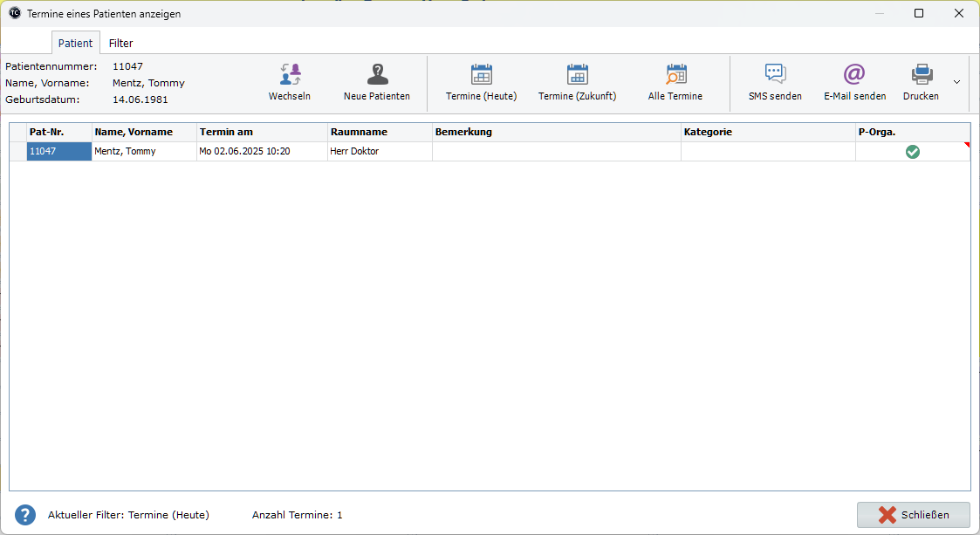Expand the Drucken dropdown chevron
The image size is (980, 535).
point(956,81)
